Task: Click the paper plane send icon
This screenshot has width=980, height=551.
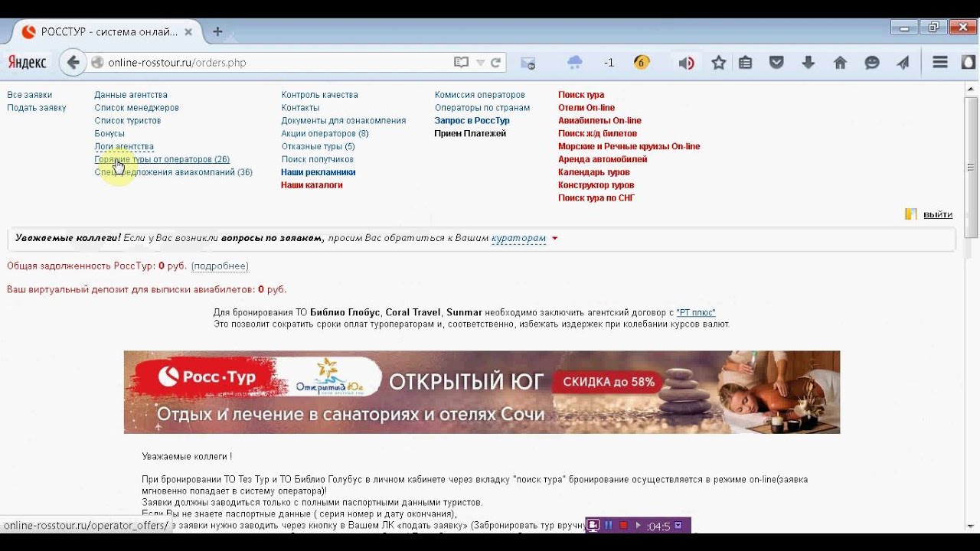Action: coord(903,63)
